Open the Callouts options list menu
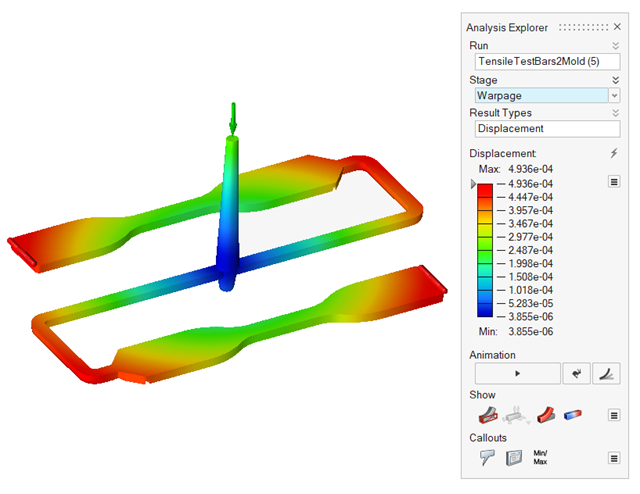640x494 pixels. click(x=615, y=457)
